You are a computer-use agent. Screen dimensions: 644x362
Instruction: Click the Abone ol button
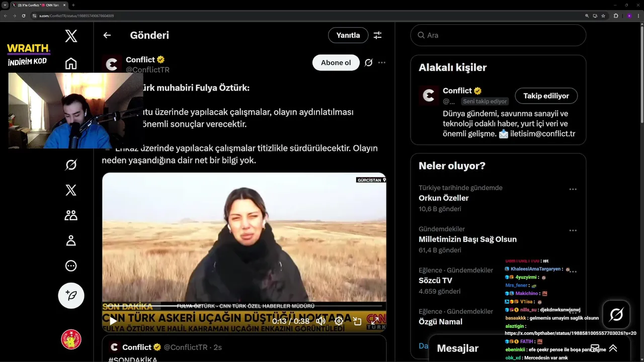(336, 63)
